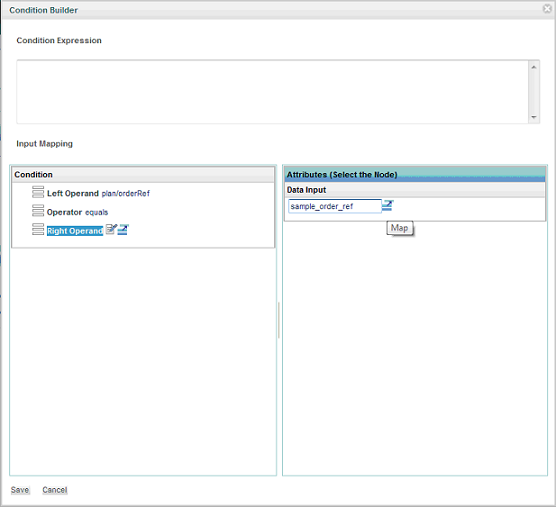
Task: Click the Attributes (Select the Node) header
Action: [x=415, y=174]
